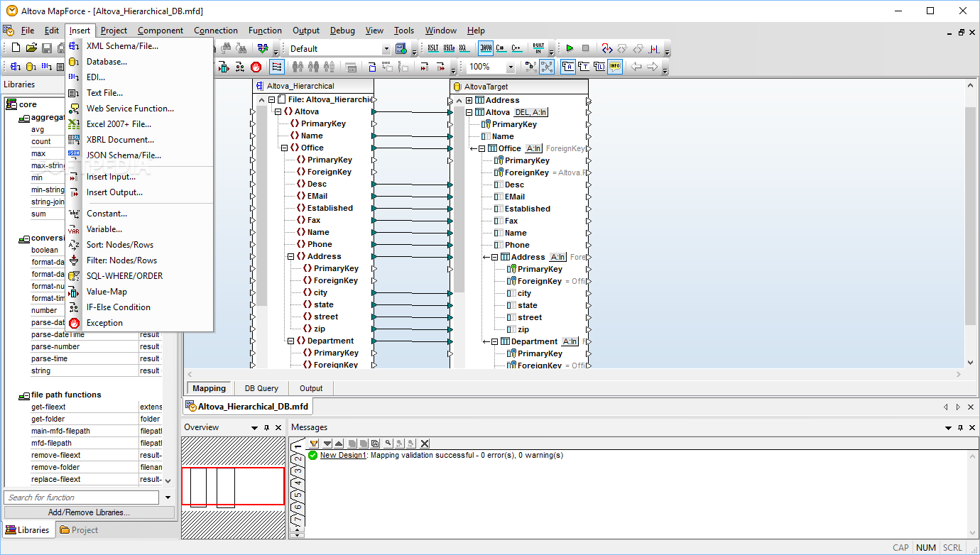Insert XML Schema via toolbar icon
This screenshot has width=980, height=555.
click(x=15, y=67)
